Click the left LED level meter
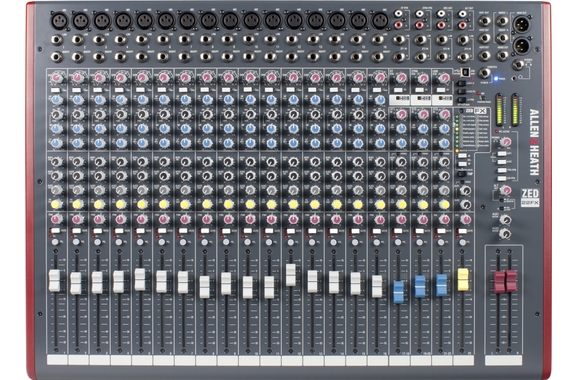The image size is (576, 380). pyautogui.click(x=500, y=110)
